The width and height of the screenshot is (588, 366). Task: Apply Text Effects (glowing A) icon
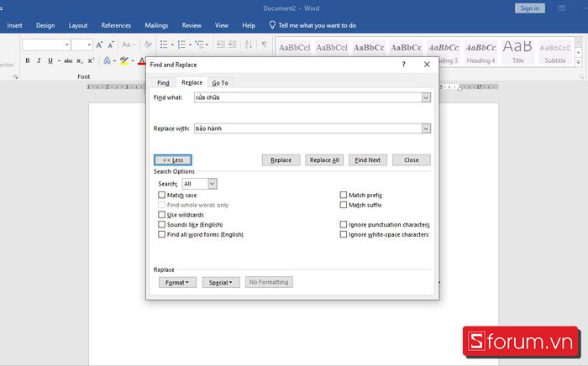point(107,60)
